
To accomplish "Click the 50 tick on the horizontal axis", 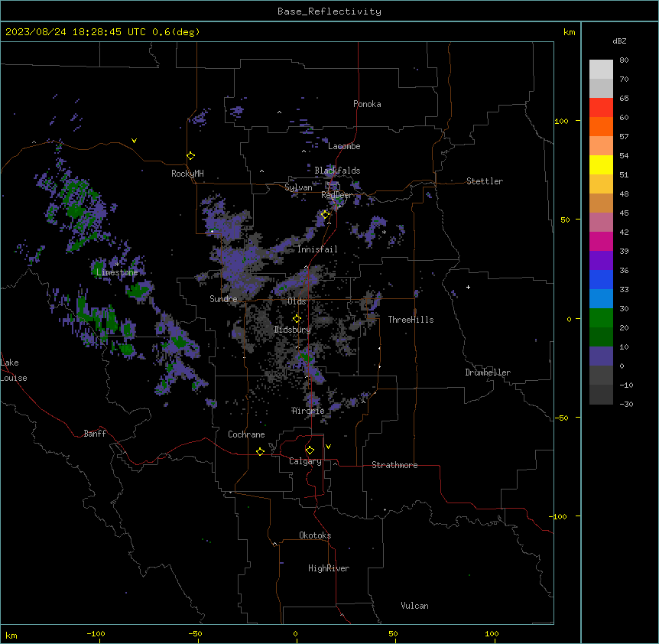I will point(393,633).
